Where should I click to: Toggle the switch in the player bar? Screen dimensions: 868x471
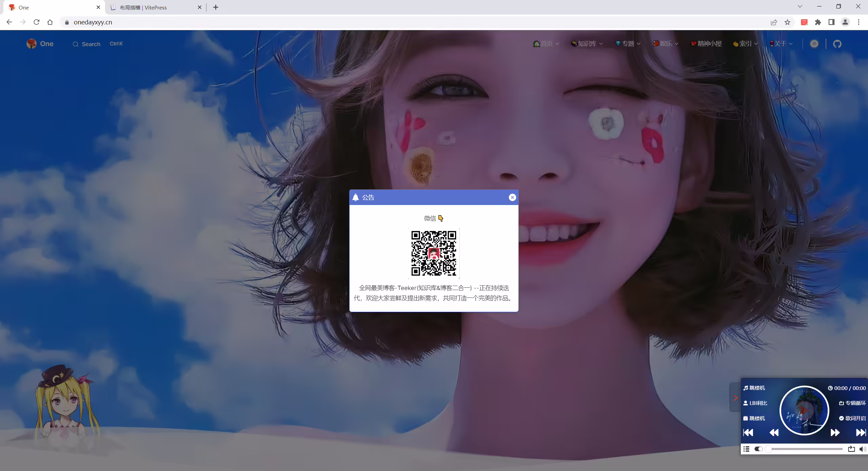758,449
